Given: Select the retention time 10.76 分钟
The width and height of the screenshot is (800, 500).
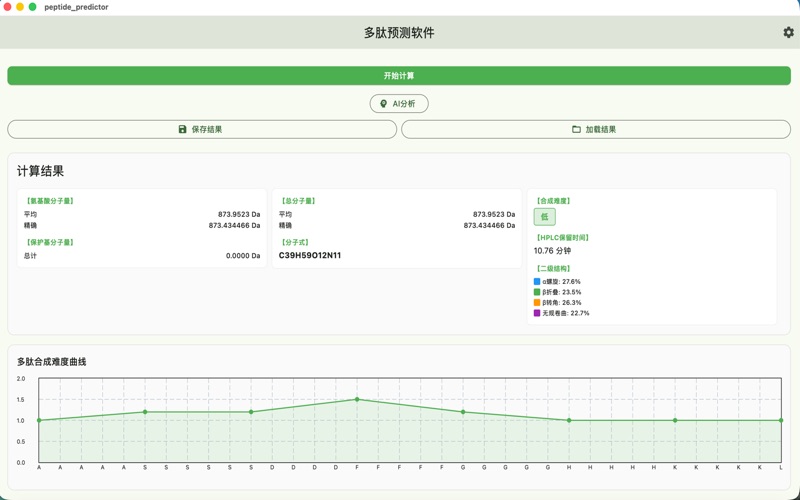Looking at the screenshot, I should (553, 251).
